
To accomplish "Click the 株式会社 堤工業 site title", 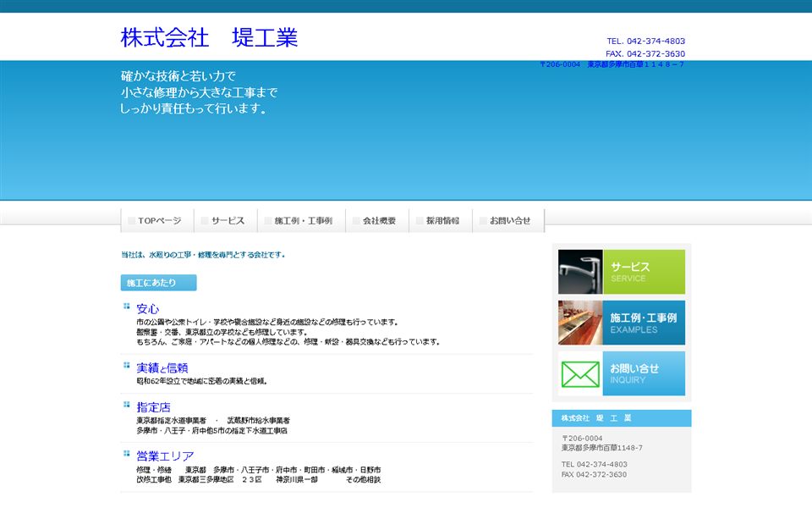I will (209, 37).
